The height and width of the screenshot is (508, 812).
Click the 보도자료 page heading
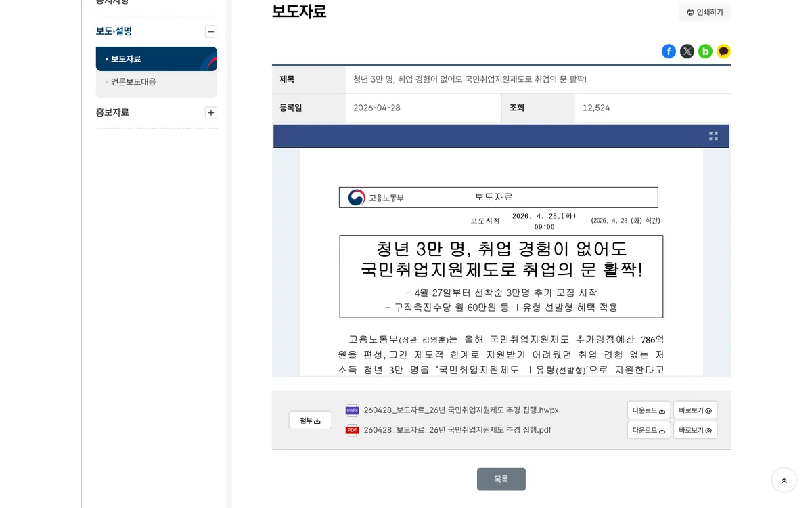299,12
